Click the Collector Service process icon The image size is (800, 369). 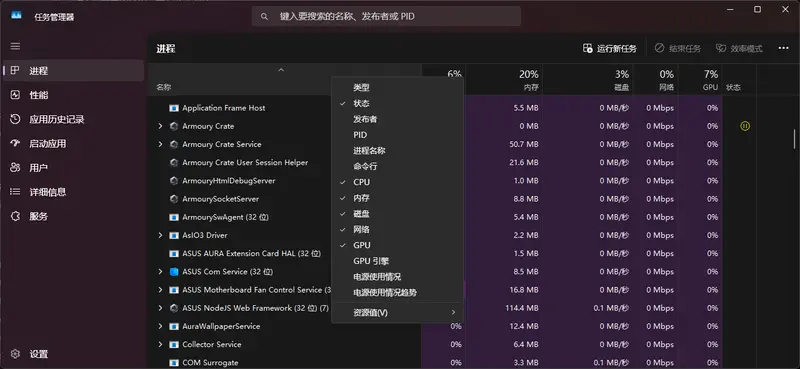[174, 345]
